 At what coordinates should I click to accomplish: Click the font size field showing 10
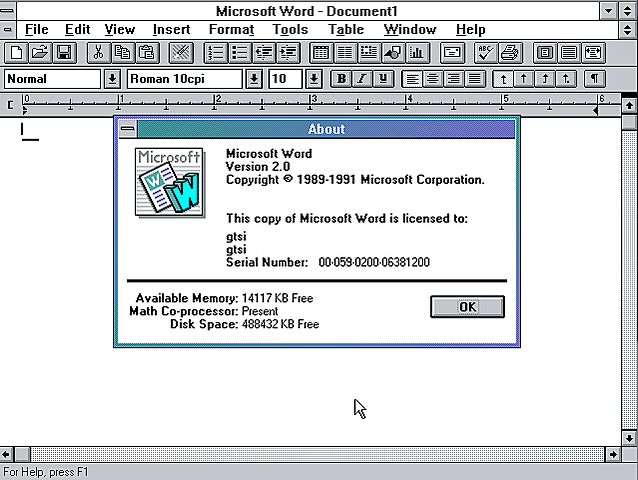(x=285, y=79)
